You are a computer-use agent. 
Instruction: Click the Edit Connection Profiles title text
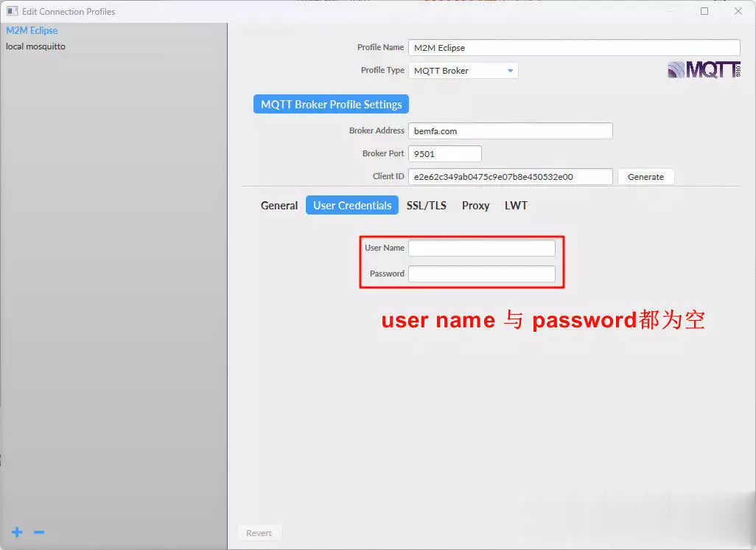tap(69, 12)
